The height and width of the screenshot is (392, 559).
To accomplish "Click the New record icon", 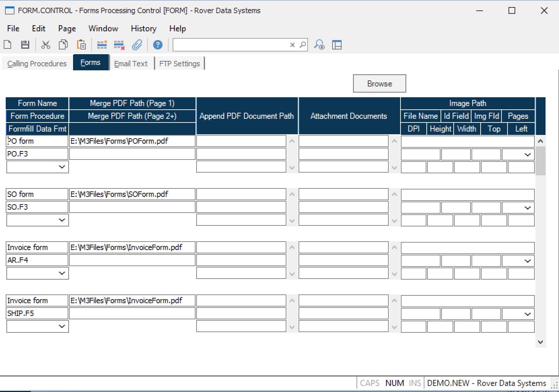I will 7,45.
